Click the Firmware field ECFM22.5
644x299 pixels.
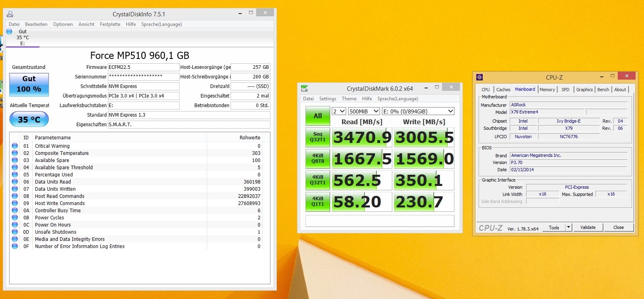pyautogui.click(x=143, y=67)
